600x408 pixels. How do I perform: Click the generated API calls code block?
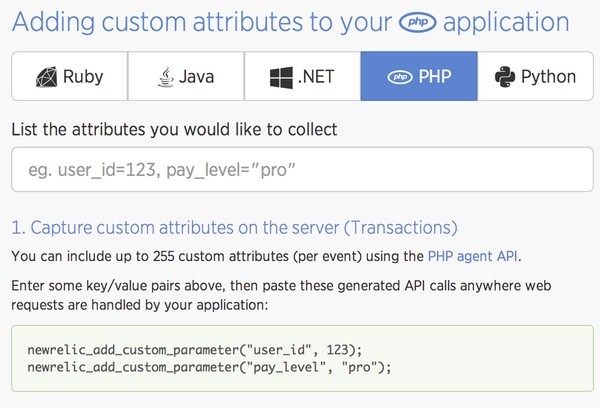point(302,358)
